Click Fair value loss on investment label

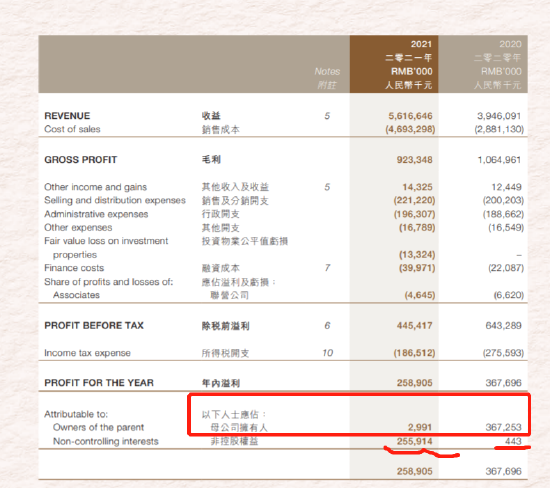click(x=106, y=241)
